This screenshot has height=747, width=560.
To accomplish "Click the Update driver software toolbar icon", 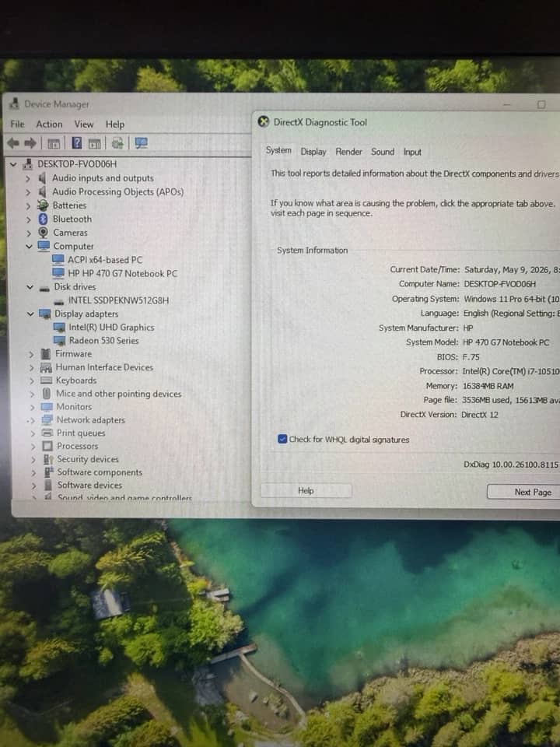I will tap(117, 143).
